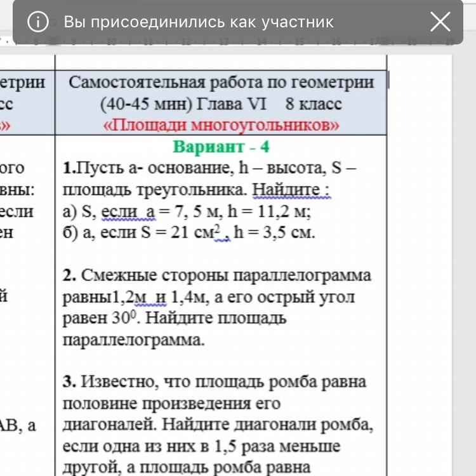This screenshot has width=476, height=476.
Task: Click the line "(40-45 мин) Глава VI 8 класс"
Action: (x=221, y=104)
